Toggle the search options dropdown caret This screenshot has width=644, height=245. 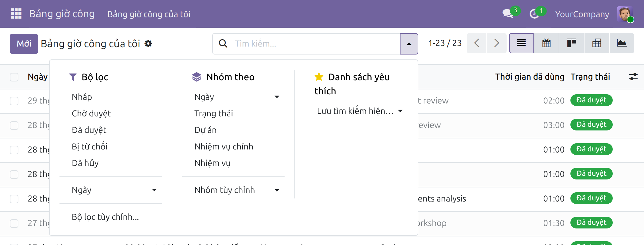coord(409,44)
